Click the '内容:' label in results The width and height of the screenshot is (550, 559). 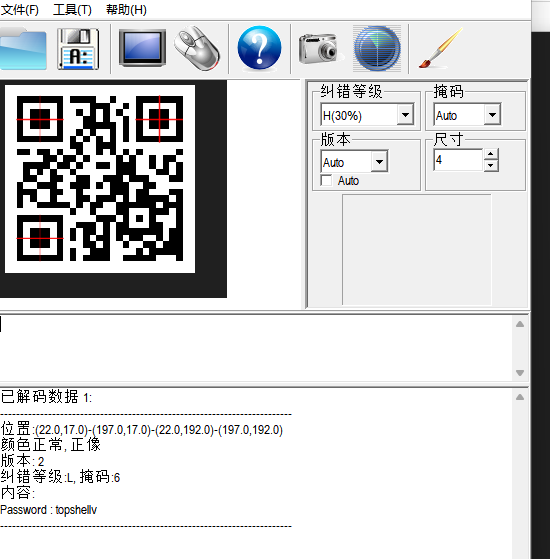17,493
